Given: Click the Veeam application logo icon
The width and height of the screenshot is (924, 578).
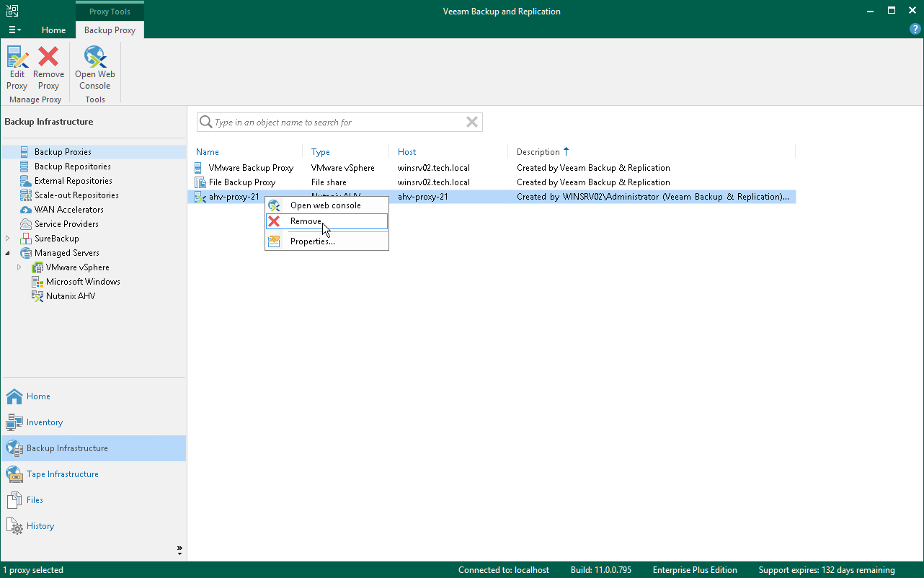Looking at the screenshot, I should point(12,11).
